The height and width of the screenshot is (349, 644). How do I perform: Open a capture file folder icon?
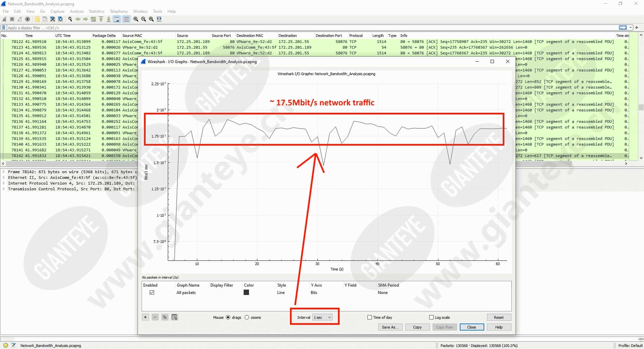(x=37, y=19)
